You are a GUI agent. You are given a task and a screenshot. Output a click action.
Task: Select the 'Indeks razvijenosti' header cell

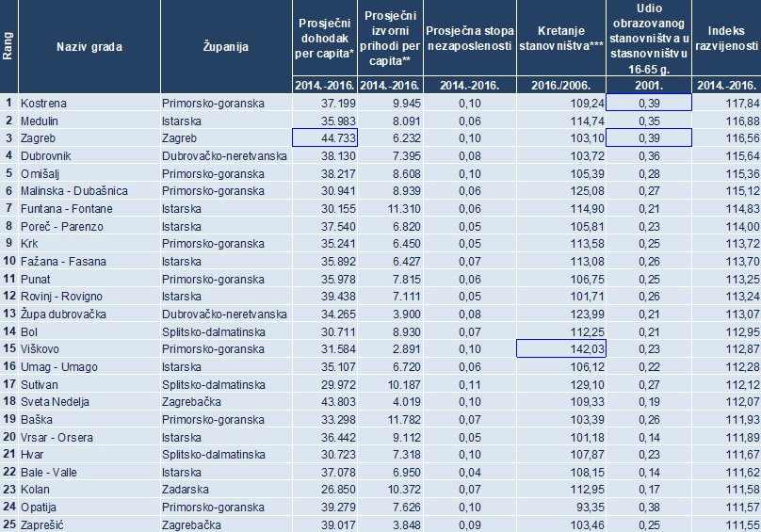(726, 39)
